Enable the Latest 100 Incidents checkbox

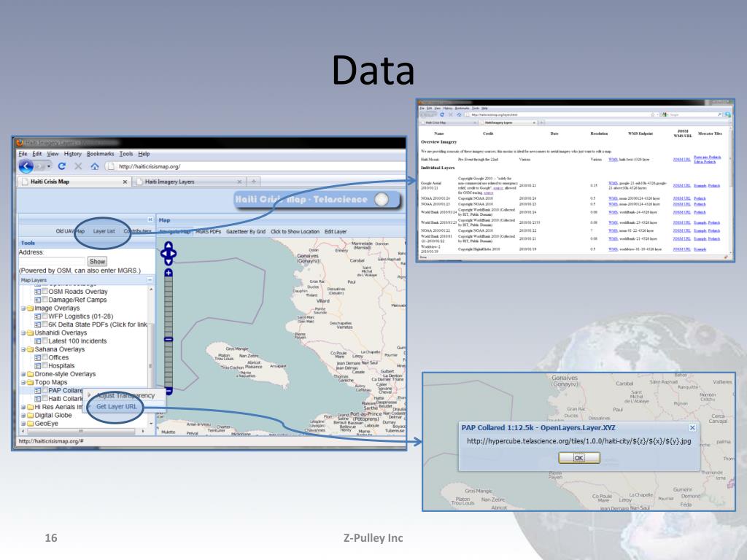pyautogui.click(x=44, y=341)
